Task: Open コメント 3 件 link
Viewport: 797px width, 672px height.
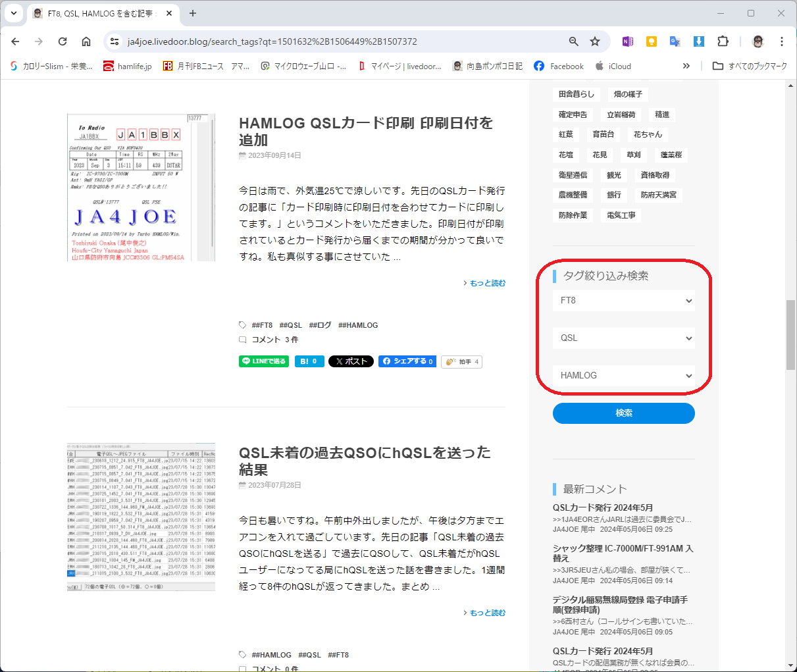Action: pos(274,340)
